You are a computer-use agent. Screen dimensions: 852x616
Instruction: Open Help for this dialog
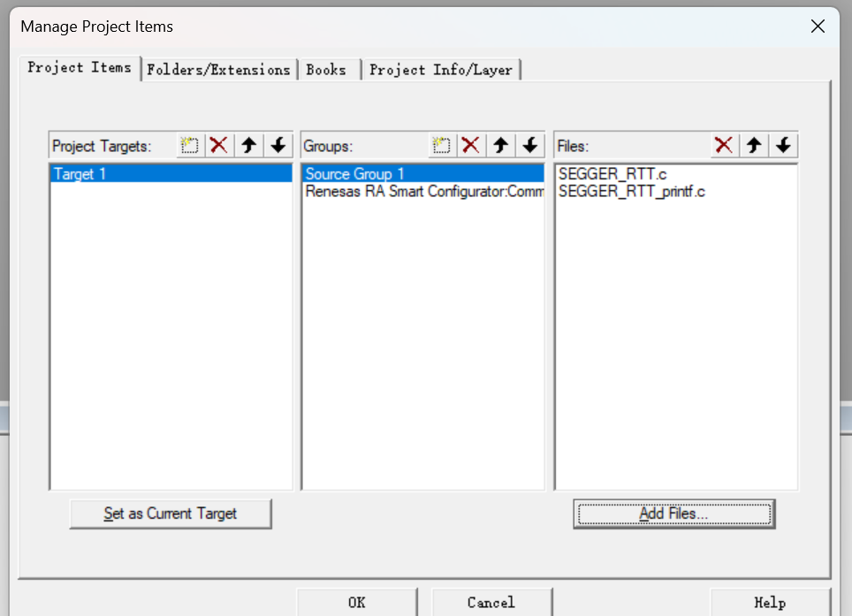tap(771, 602)
